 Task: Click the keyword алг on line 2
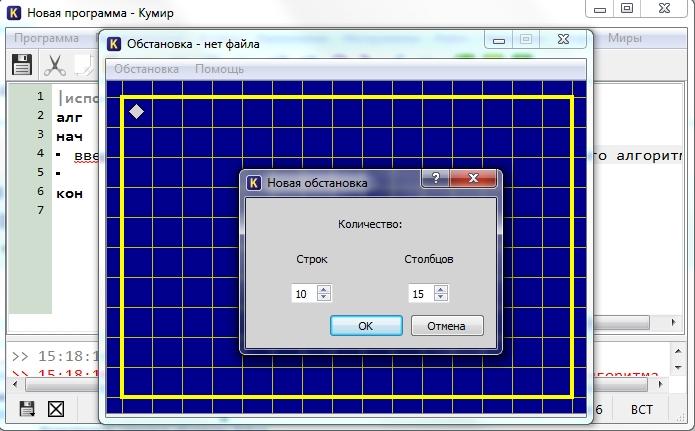70,118
